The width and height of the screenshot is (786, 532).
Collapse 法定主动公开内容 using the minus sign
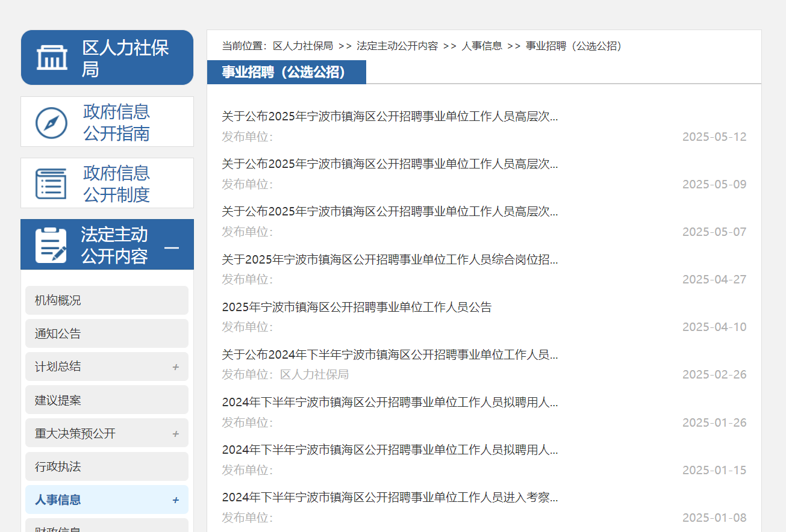[x=172, y=247]
